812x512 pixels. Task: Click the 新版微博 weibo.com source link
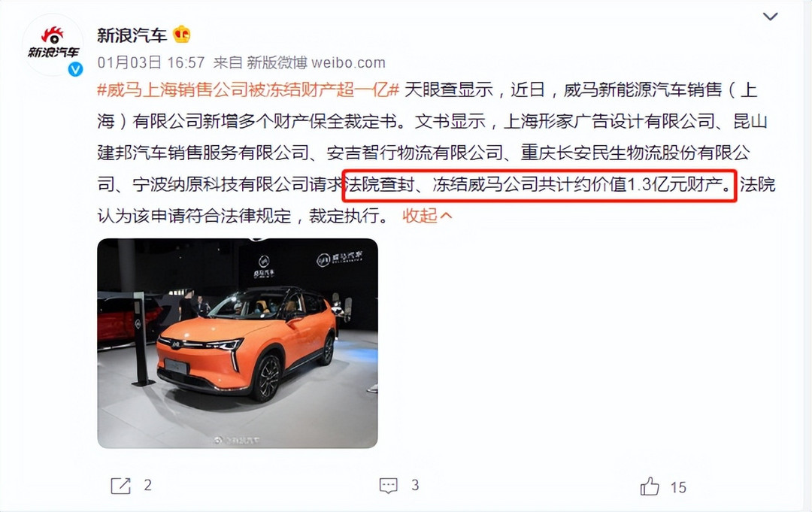point(316,62)
